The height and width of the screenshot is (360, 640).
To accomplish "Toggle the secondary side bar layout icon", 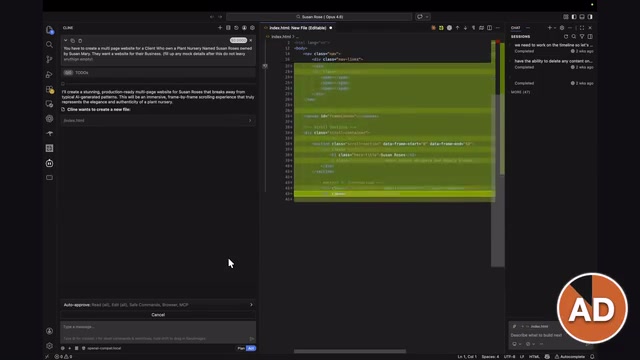I will click(590, 17).
